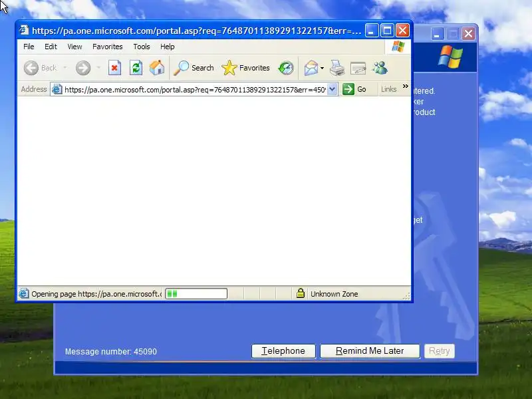Open the address bar URL dropdown
The height and width of the screenshot is (399, 532).
[x=332, y=89]
